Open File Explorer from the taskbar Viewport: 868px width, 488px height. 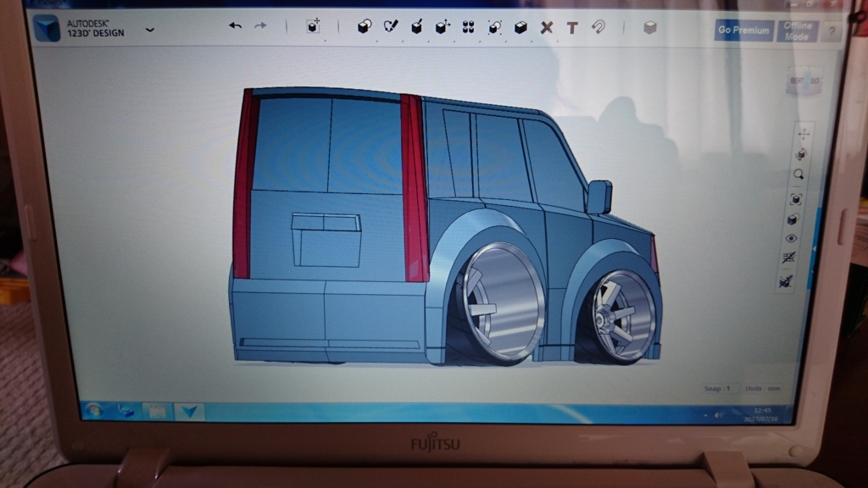point(157,412)
